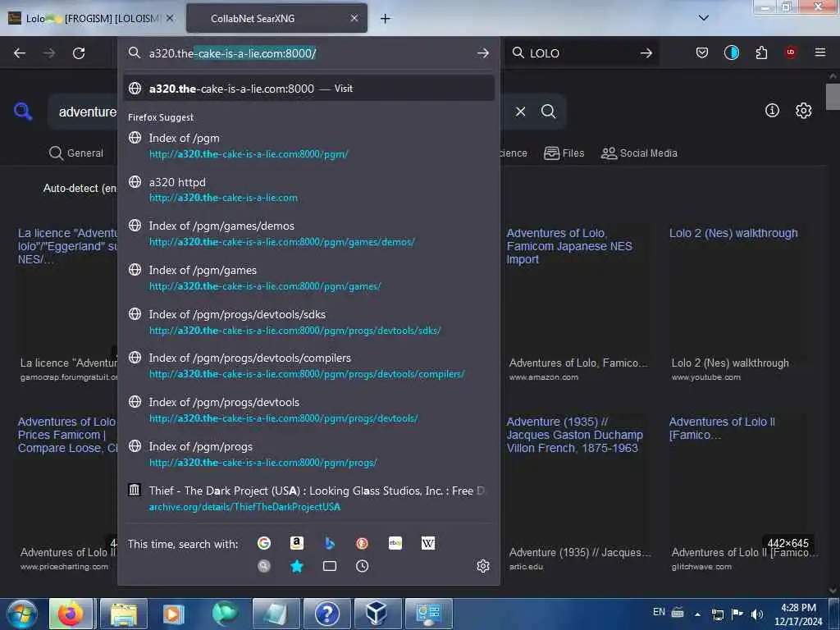This screenshot has width=840, height=630.
Task: Open the list all tabs chevron
Action: coord(704,18)
